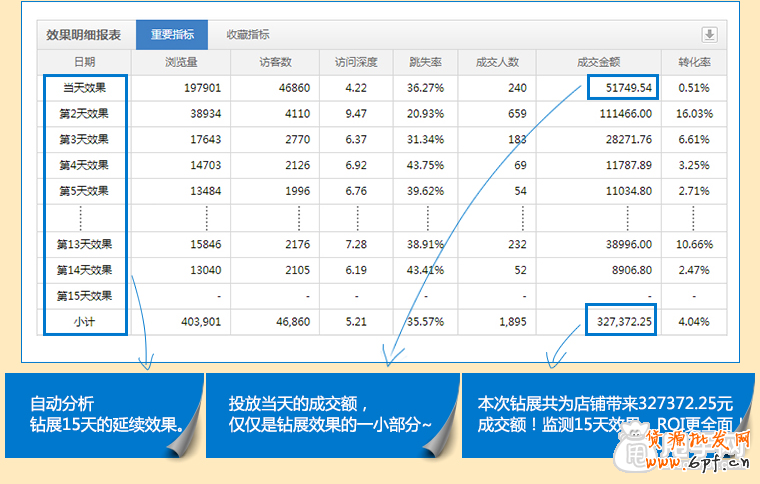Click page views value 38934
This screenshot has width=760, height=484.
pos(206,114)
